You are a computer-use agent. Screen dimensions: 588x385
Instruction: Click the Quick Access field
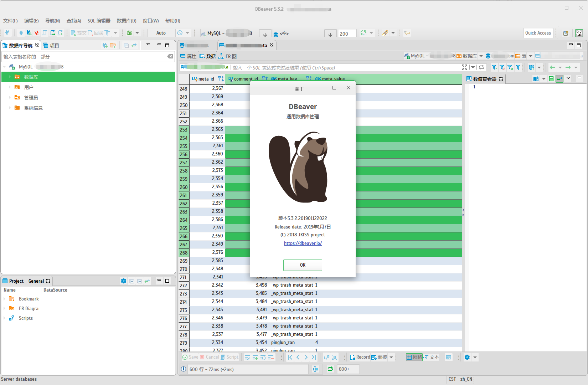tap(538, 33)
